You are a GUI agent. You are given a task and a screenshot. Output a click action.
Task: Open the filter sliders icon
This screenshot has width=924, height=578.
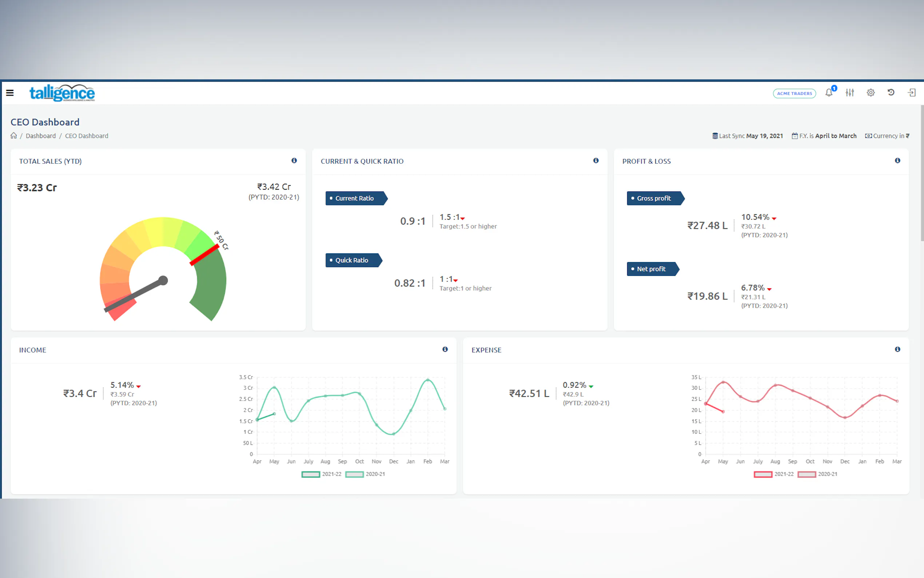point(849,93)
